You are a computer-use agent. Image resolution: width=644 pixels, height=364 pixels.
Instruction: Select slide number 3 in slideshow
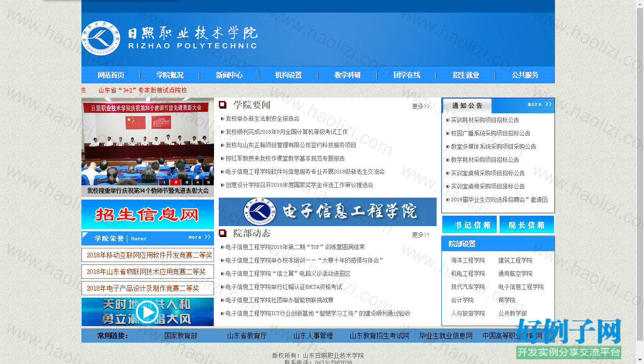pos(186,182)
